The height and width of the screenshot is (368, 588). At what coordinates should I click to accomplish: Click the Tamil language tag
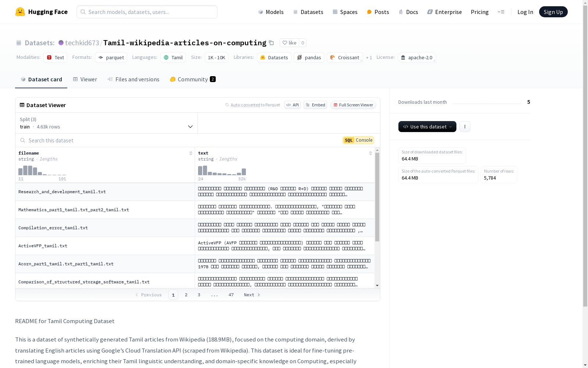coord(173,57)
